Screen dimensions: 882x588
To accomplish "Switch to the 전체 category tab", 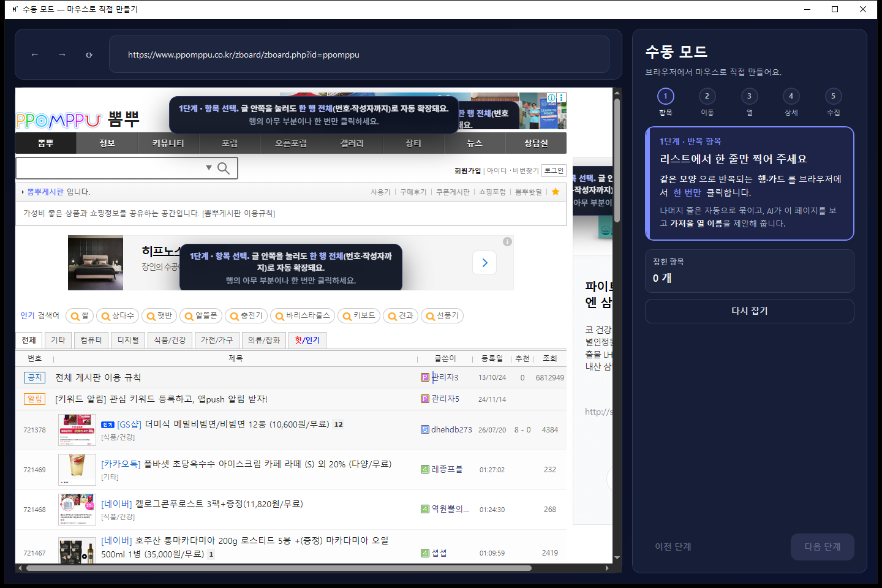I will (x=29, y=341).
